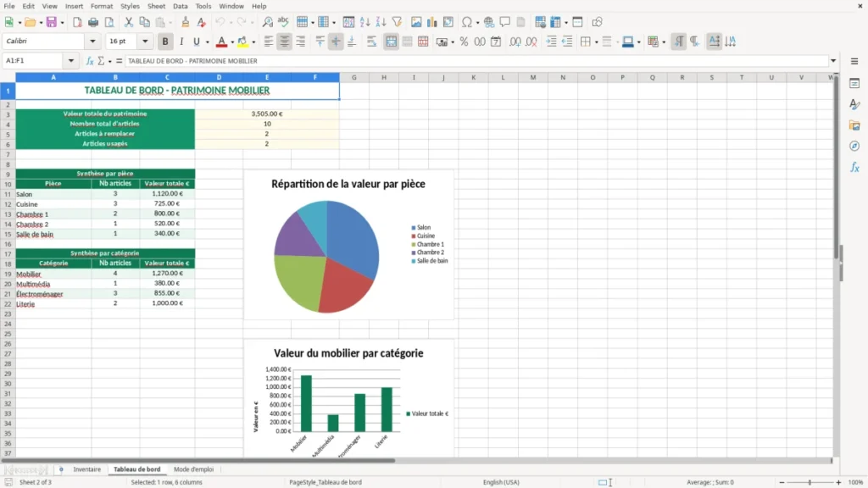
Task: Insert chart icon
Action: (432, 22)
